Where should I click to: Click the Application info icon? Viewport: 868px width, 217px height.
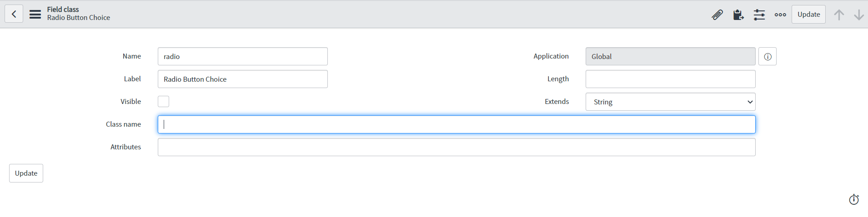tap(768, 56)
